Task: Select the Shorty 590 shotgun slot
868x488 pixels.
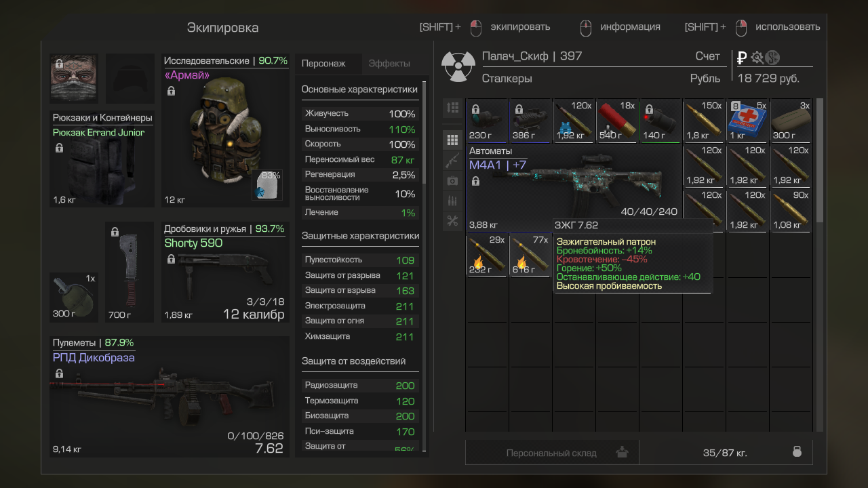Action: tap(225, 272)
